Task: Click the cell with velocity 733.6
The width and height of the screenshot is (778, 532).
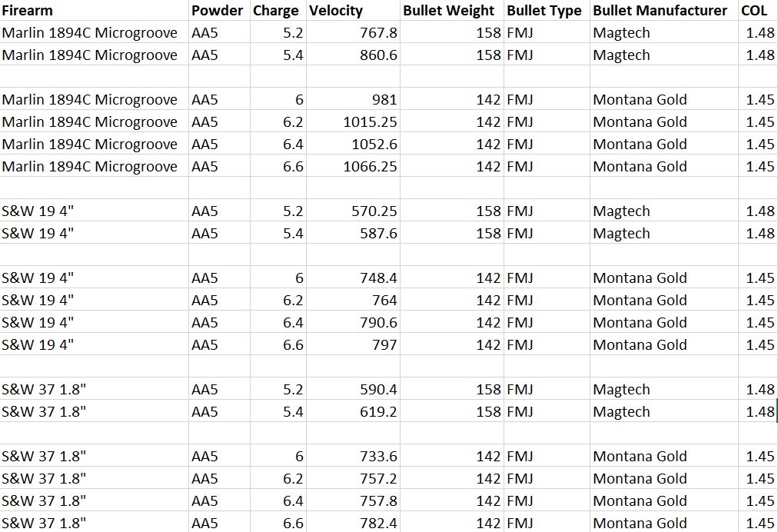Action: point(353,457)
